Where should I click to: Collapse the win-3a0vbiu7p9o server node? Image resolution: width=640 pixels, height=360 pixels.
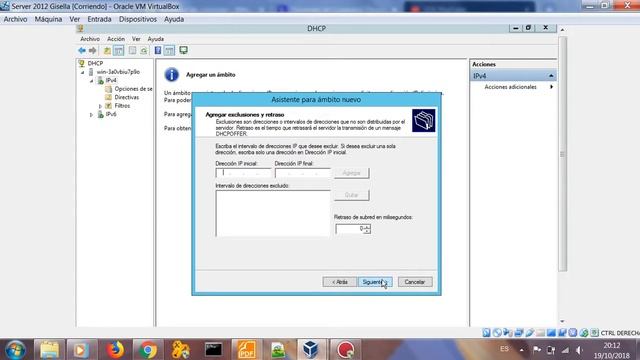point(83,72)
